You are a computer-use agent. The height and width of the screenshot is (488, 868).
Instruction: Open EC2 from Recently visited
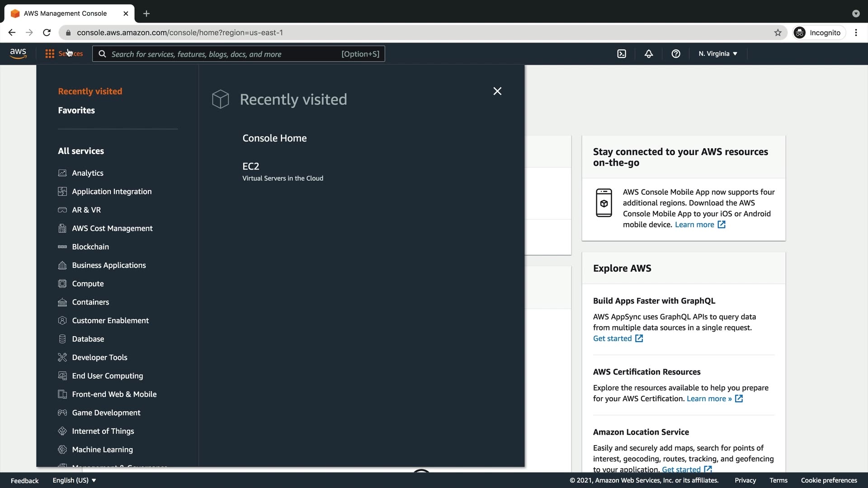[x=251, y=166]
